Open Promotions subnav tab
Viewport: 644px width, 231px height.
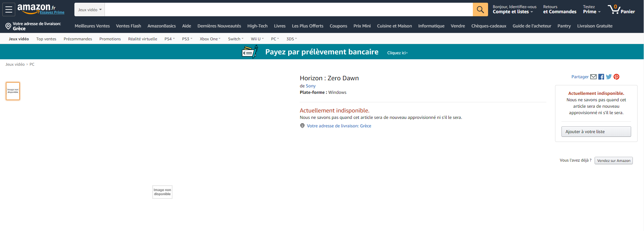point(110,39)
